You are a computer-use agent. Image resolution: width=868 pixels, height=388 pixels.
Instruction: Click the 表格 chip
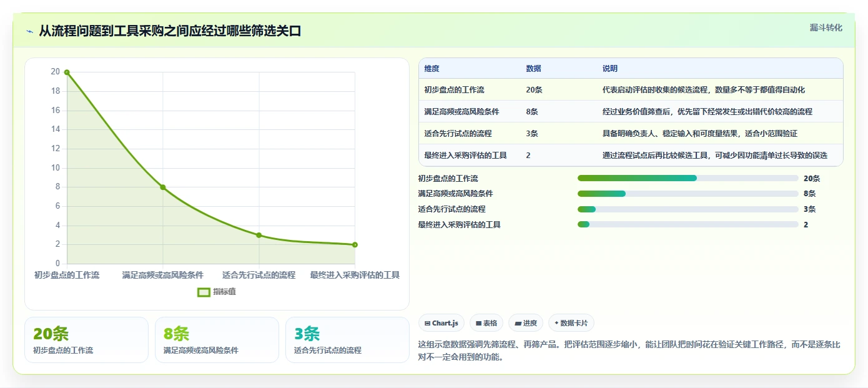click(486, 323)
